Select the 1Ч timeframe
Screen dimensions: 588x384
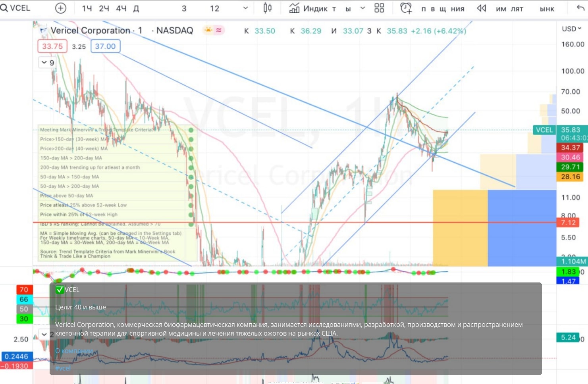click(87, 8)
